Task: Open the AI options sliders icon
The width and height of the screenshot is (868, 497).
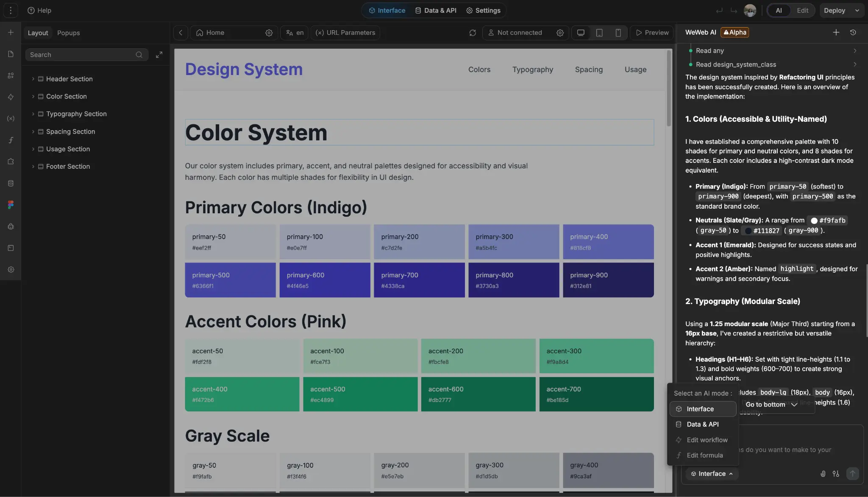Action: tap(836, 474)
